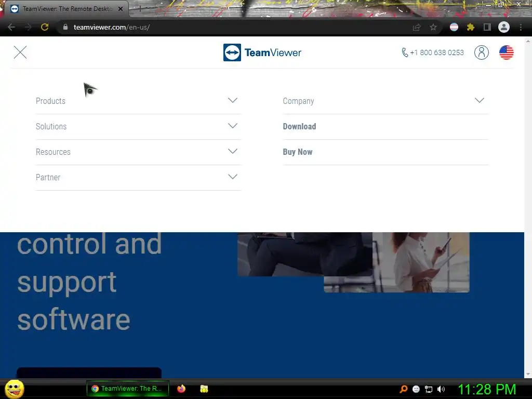532x399 pixels.
Task: Expand the Products menu chevron
Action: [x=233, y=100]
